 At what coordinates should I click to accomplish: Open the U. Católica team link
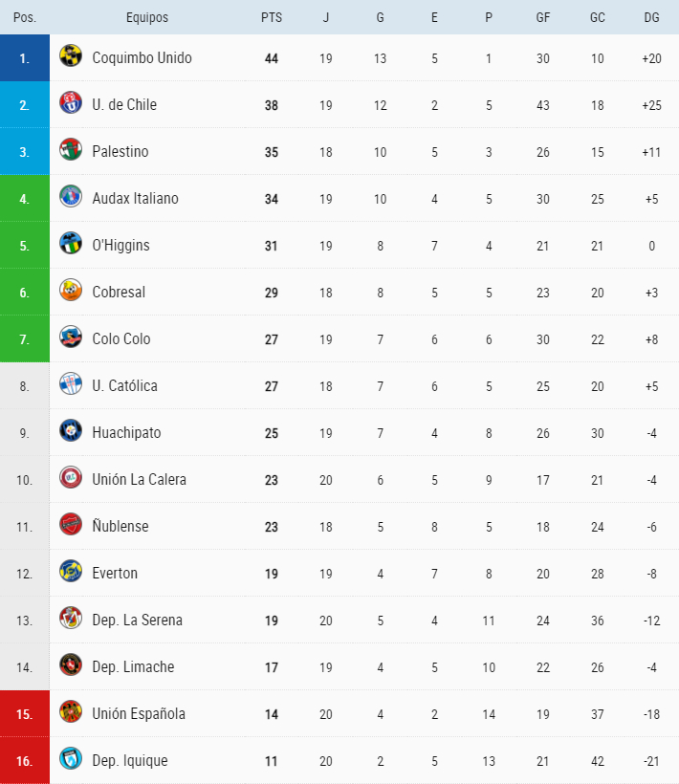click(124, 385)
